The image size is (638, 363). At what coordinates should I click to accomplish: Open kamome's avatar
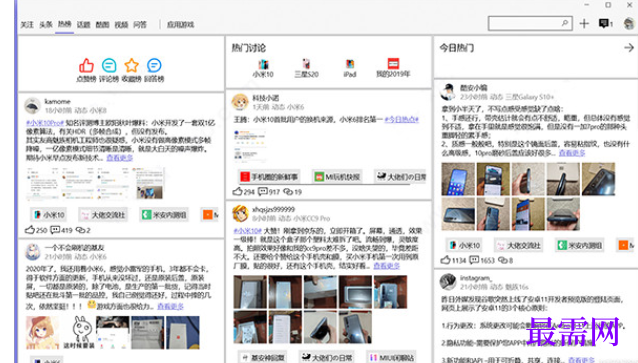(33, 106)
